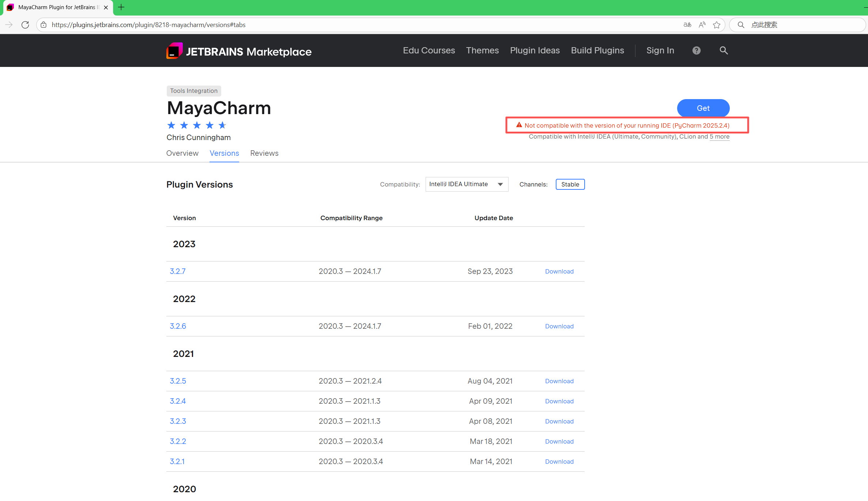The width and height of the screenshot is (868, 501).
Task: Toggle the Stable channel filter
Action: (570, 184)
